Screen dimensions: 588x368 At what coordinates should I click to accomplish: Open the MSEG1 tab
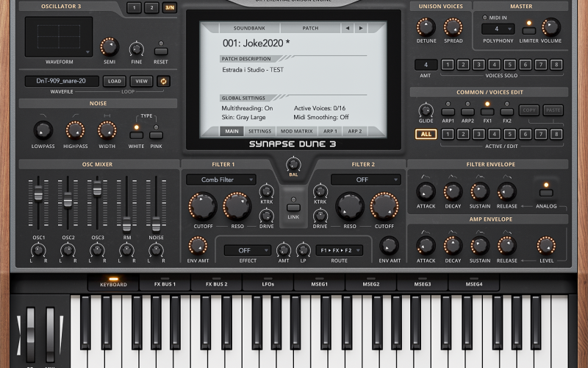pos(320,284)
